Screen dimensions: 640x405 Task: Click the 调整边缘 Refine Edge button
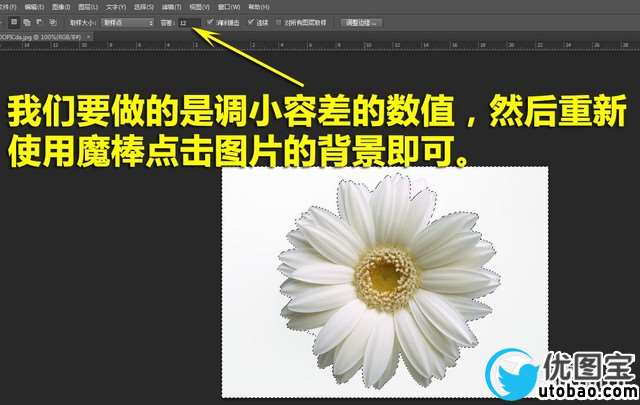pos(362,23)
